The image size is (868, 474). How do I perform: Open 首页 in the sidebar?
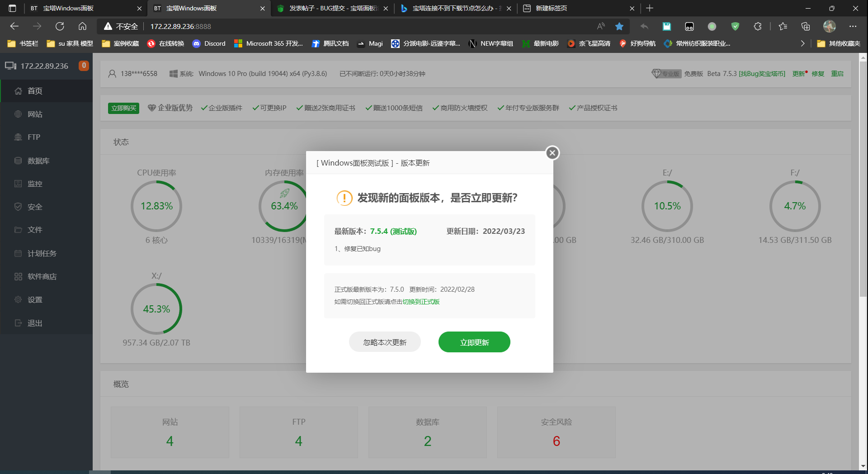click(46, 91)
